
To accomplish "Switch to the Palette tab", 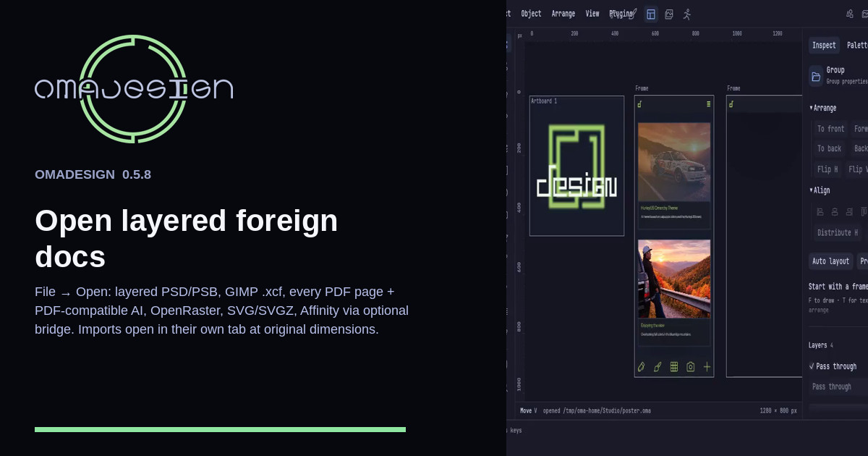I will [857, 46].
